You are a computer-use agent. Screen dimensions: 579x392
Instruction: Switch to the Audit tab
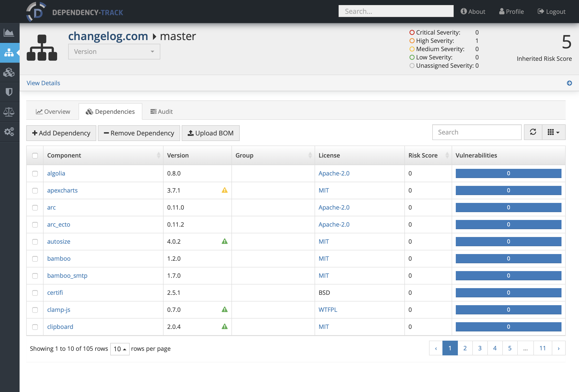(x=161, y=111)
